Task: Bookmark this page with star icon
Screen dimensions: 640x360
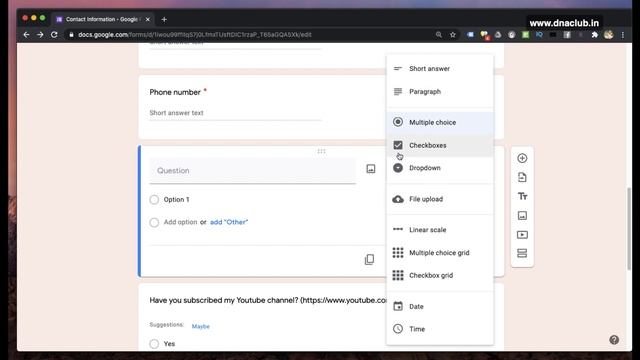Action: (453, 35)
